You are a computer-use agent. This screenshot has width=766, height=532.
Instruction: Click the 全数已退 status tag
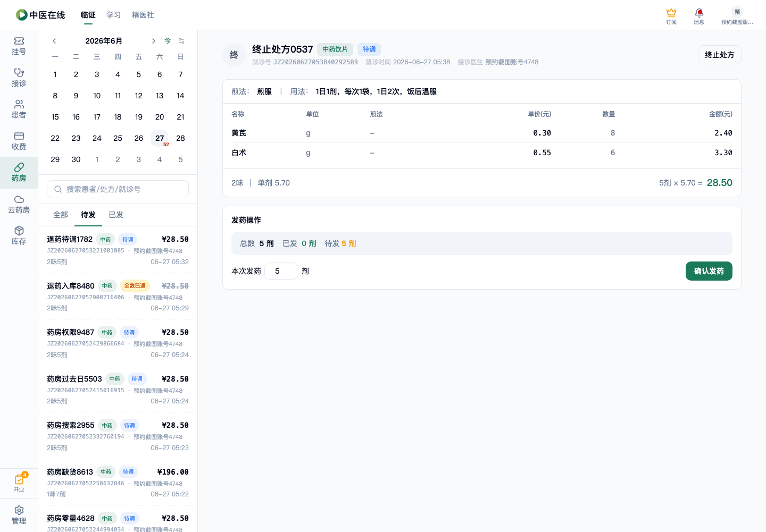click(135, 286)
